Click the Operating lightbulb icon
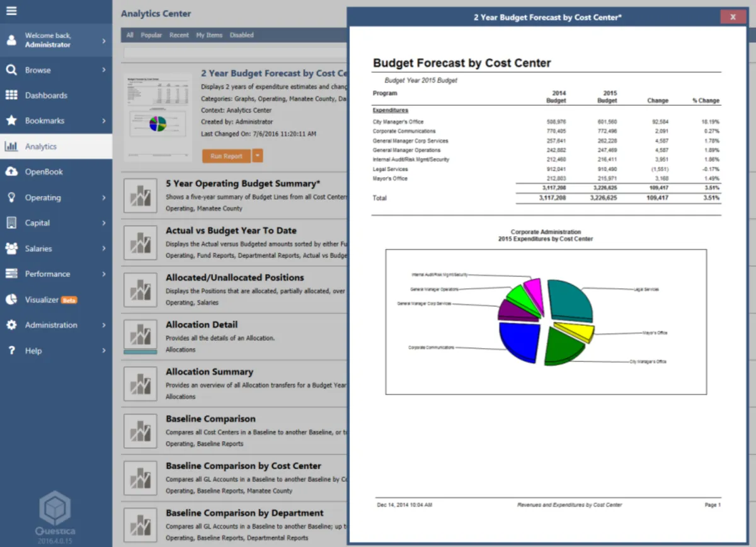This screenshot has height=547, width=756. (11, 197)
